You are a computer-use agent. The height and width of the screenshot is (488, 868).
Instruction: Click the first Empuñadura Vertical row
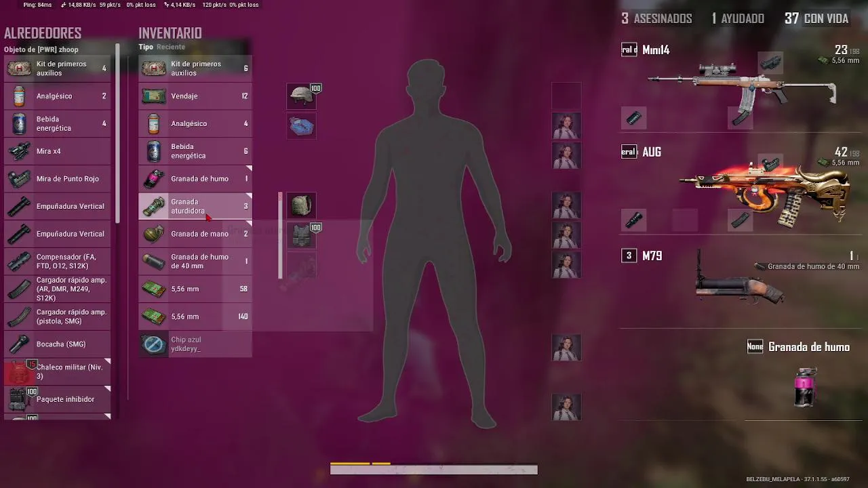click(58, 206)
